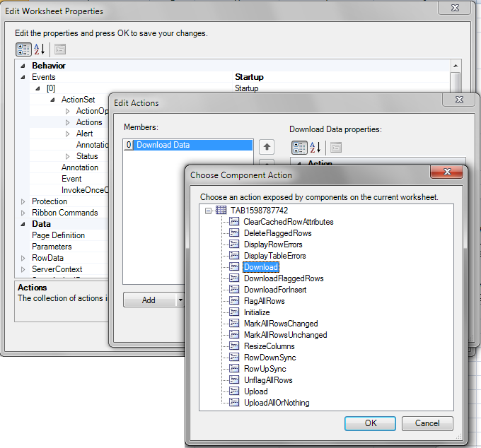
Task: Select the UploadAllOrNothing action
Action: [277, 403]
